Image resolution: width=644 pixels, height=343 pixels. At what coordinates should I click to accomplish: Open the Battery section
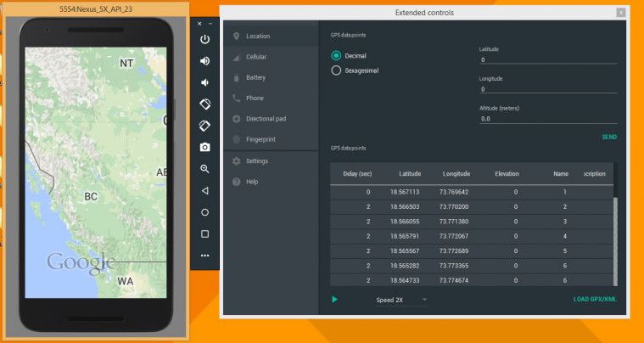tap(271, 77)
